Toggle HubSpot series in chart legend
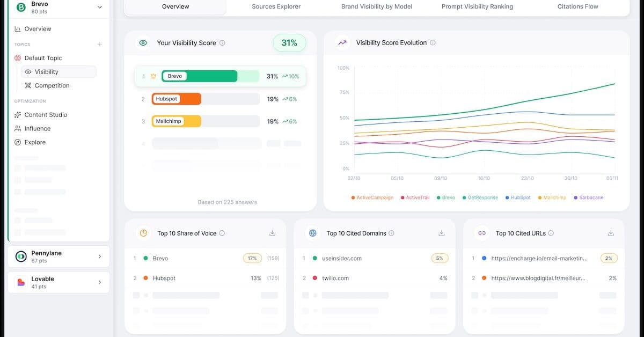Image resolution: width=644 pixels, height=337 pixels. [518, 197]
